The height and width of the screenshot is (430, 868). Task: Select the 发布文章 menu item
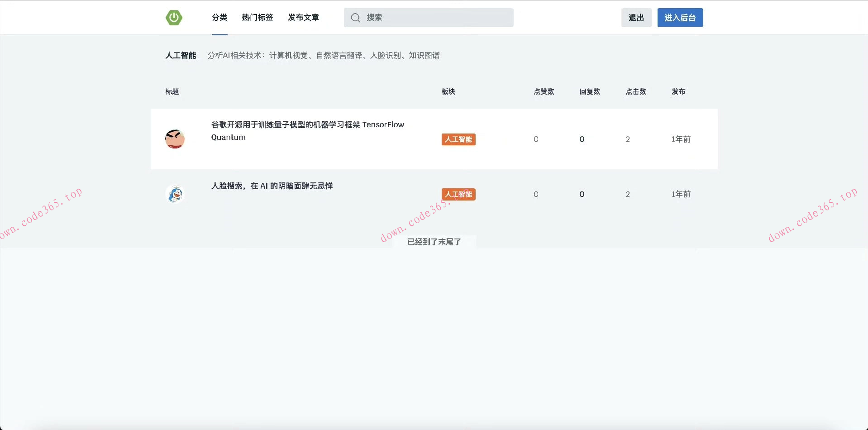pos(303,17)
